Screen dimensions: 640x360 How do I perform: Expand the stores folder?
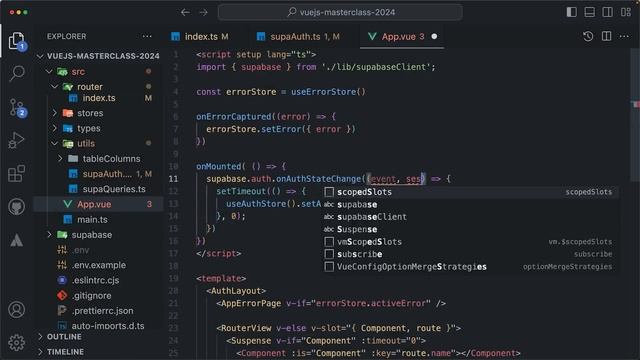click(x=98, y=113)
